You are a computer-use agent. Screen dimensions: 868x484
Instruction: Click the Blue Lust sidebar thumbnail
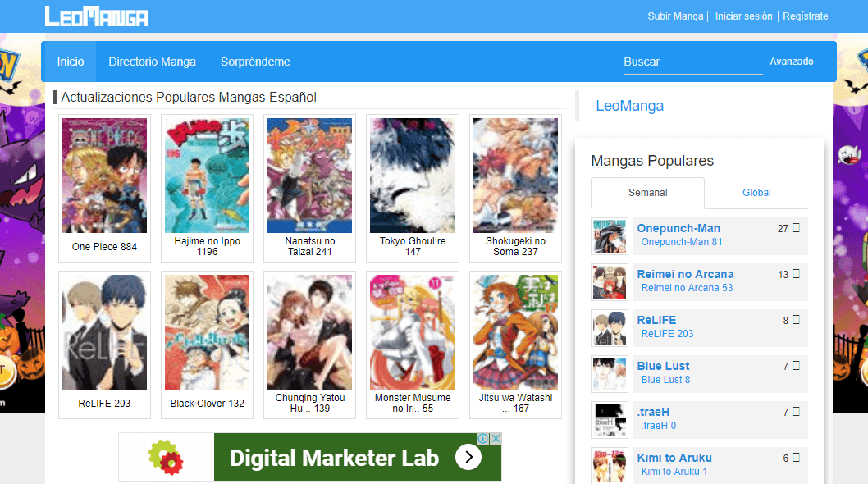pyautogui.click(x=610, y=374)
